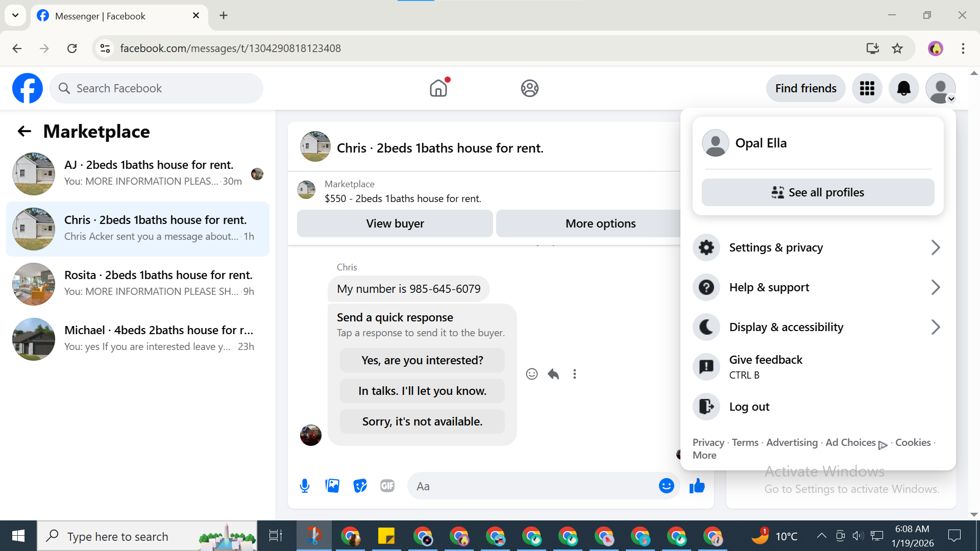Image resolution: width=980 pixels, height=551 pixels.
Task: Click the More footer link
Action: [x=704, y=455]
